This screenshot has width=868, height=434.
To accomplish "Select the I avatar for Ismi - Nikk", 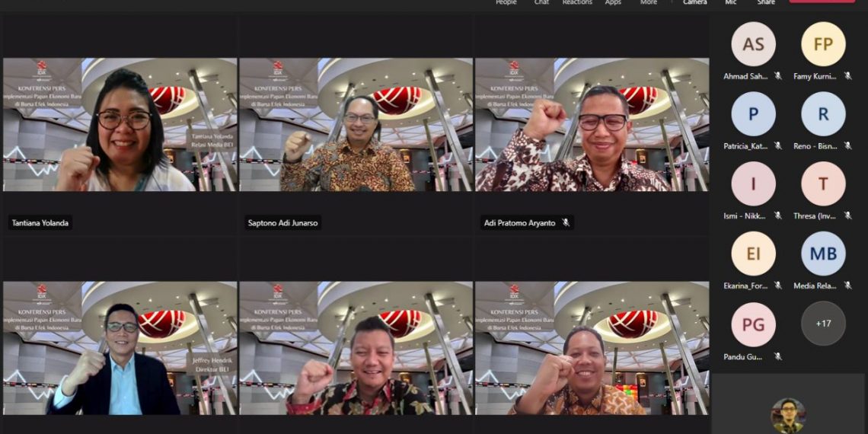I will pyautogui.click(x=754, y=183).
